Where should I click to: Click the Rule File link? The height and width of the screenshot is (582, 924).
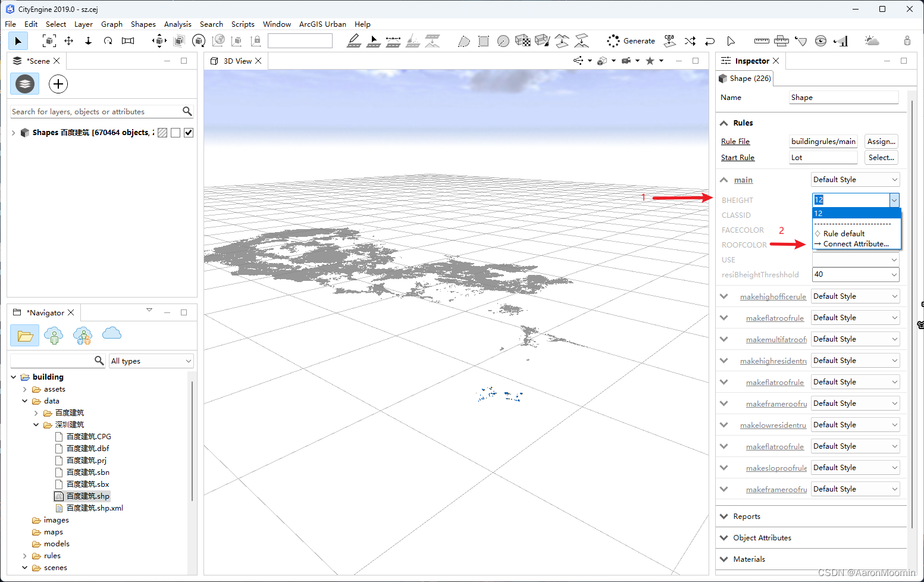(735, 142)
